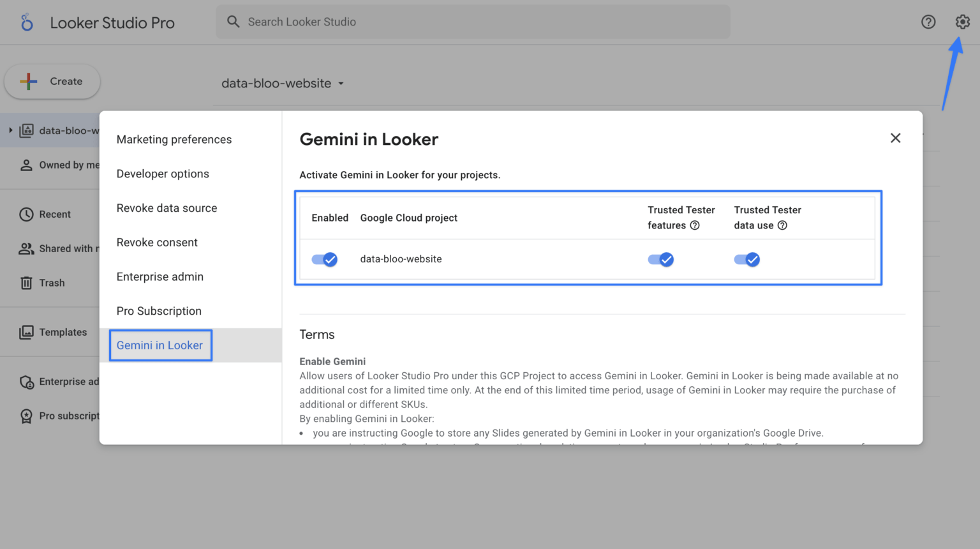This screenshot has height=549, width=980.
Task: Click the Search Looker Studio field
Action: (472, 22)
